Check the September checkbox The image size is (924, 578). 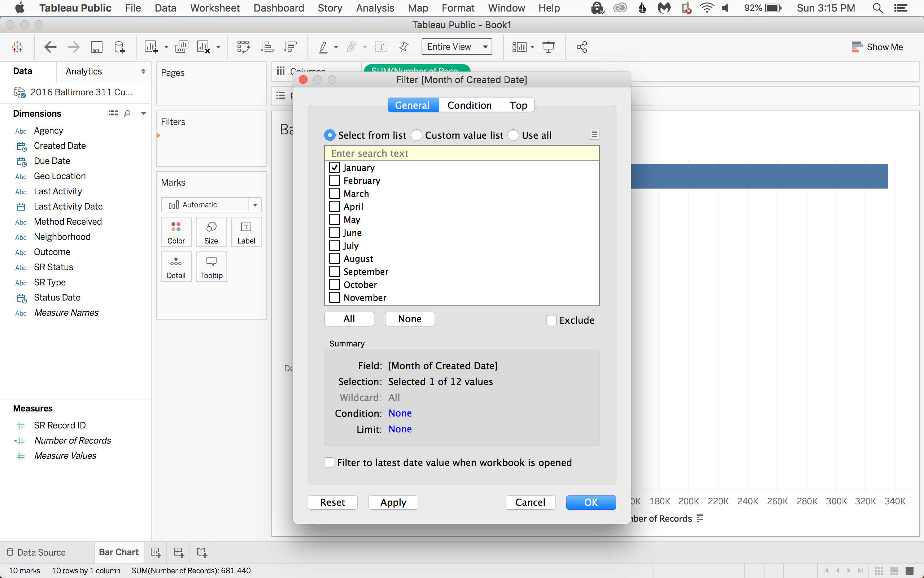[x=335, y=271]
